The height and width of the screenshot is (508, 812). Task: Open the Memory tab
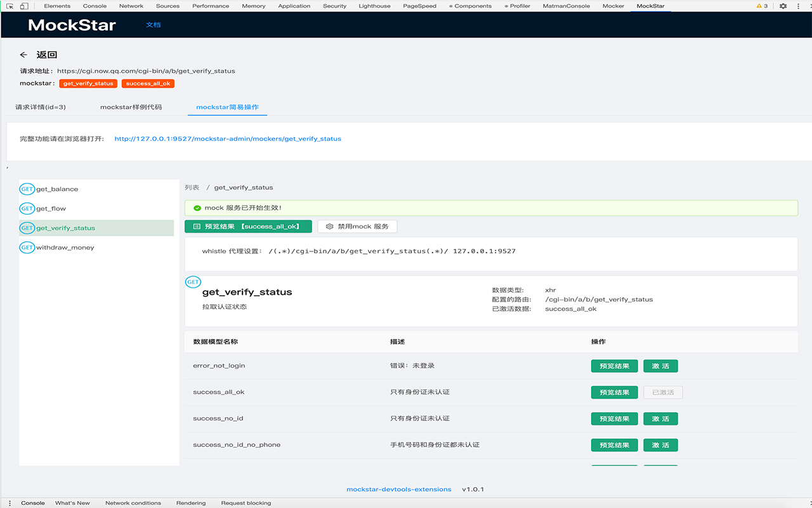point(254,6)
